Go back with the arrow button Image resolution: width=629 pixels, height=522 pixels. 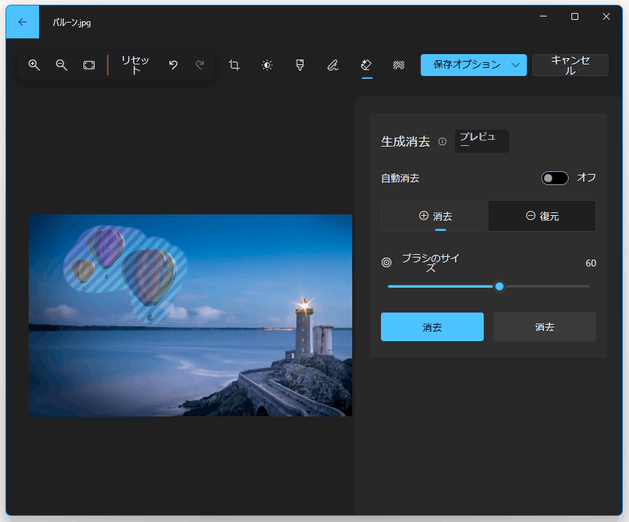22,22
